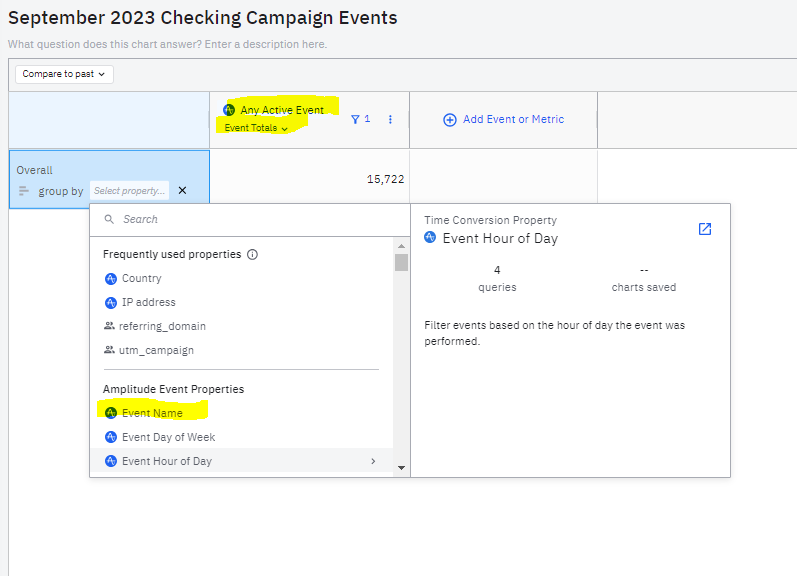Open the Select property dropdown field

(129, 191)
